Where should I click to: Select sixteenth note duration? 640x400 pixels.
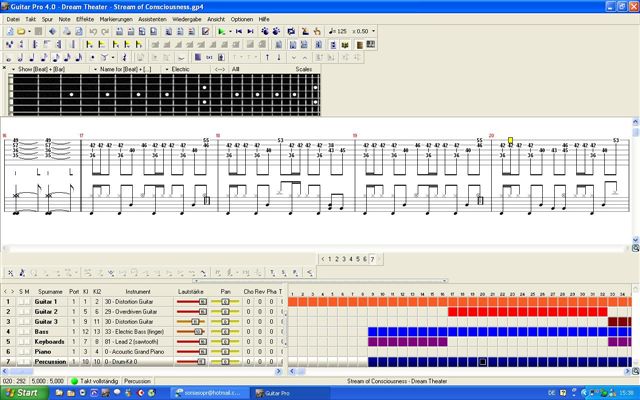(x=56, y=58)
